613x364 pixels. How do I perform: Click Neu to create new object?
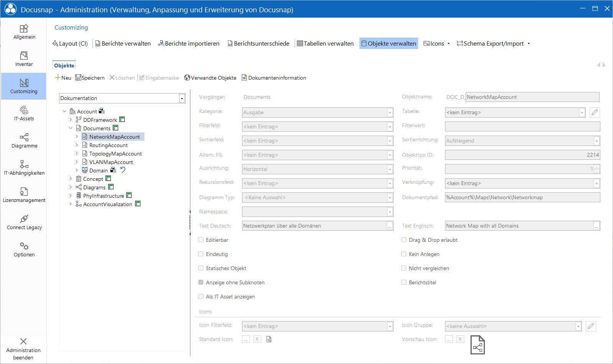[x=63, y=78]
